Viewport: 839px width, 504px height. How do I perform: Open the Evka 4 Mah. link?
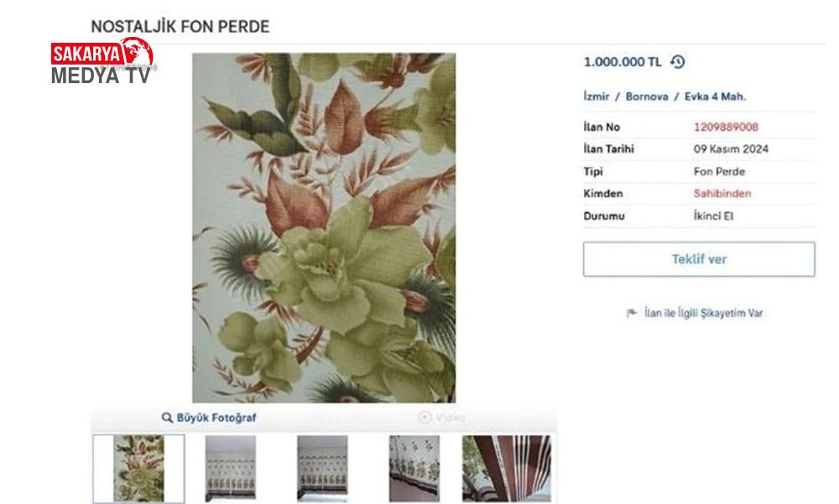point(715,96)
